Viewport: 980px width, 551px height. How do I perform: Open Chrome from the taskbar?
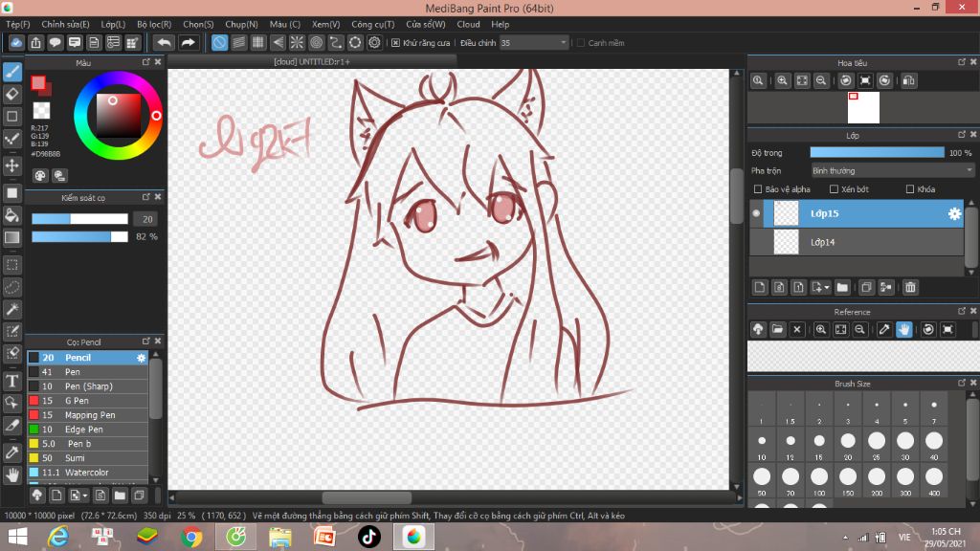click(191, 537)
